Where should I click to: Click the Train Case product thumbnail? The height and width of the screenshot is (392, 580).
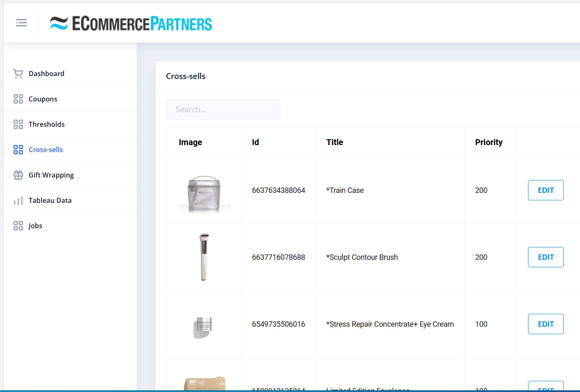pos(204,190)
